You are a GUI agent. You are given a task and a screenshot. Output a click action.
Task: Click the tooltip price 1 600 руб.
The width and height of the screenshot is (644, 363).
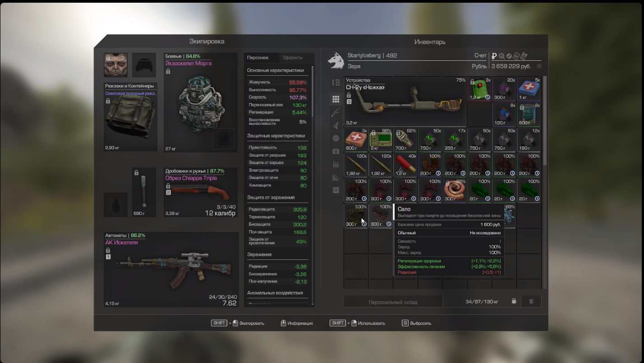click(x=490, y=224)
